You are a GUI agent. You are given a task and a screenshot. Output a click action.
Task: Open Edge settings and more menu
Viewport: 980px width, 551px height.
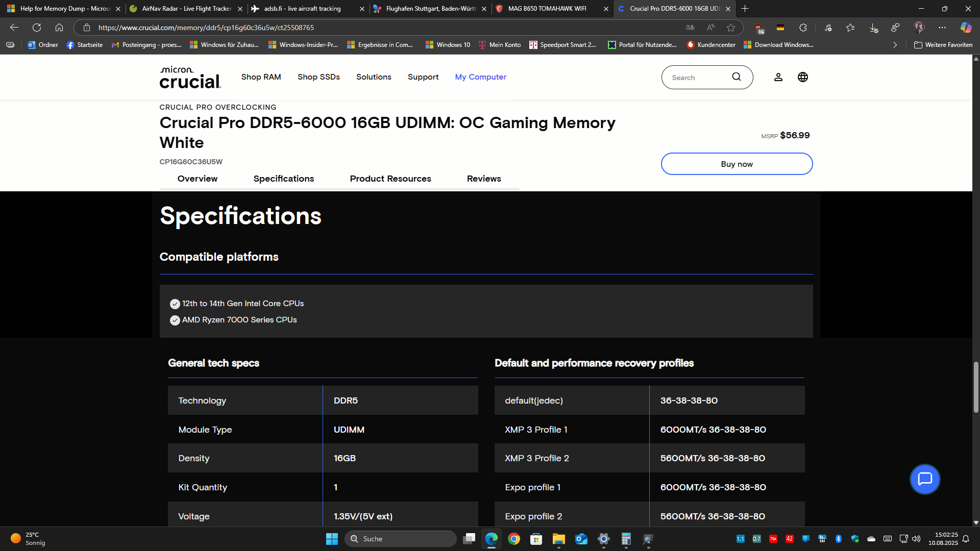pos(942,28)
